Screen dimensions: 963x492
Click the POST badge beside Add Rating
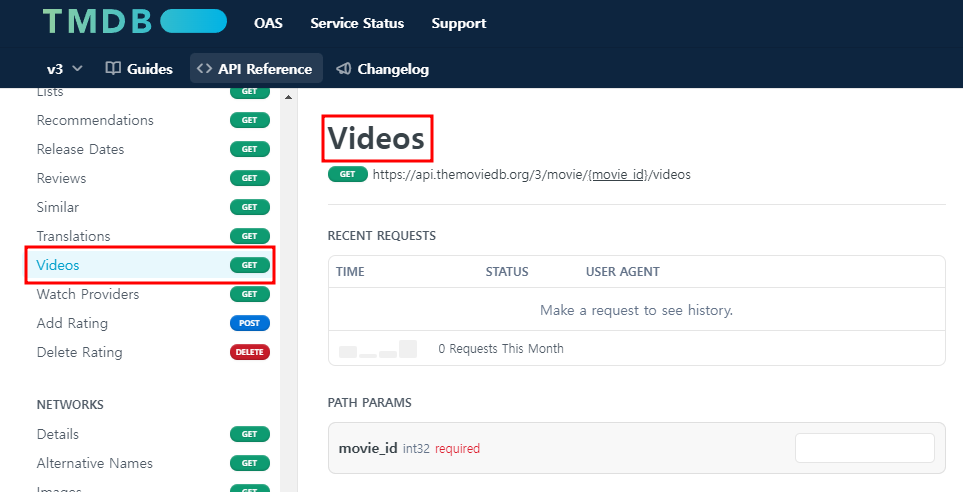pyautogui.click(x=250, y=323)
